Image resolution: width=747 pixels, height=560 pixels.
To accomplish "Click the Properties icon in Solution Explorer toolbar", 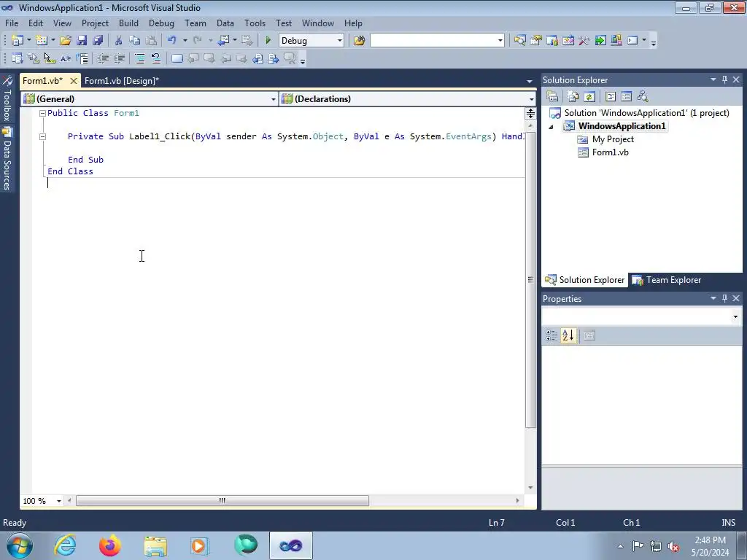I will (x=552, y=97).
